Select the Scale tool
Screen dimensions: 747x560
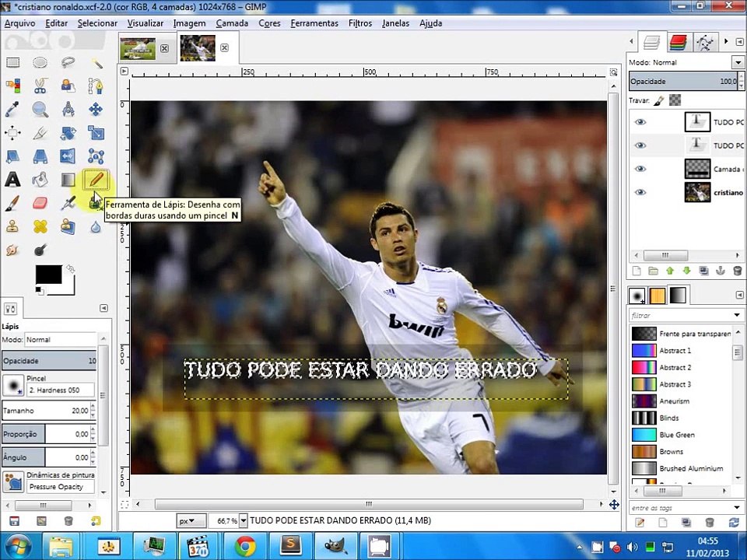coord(96,132)
